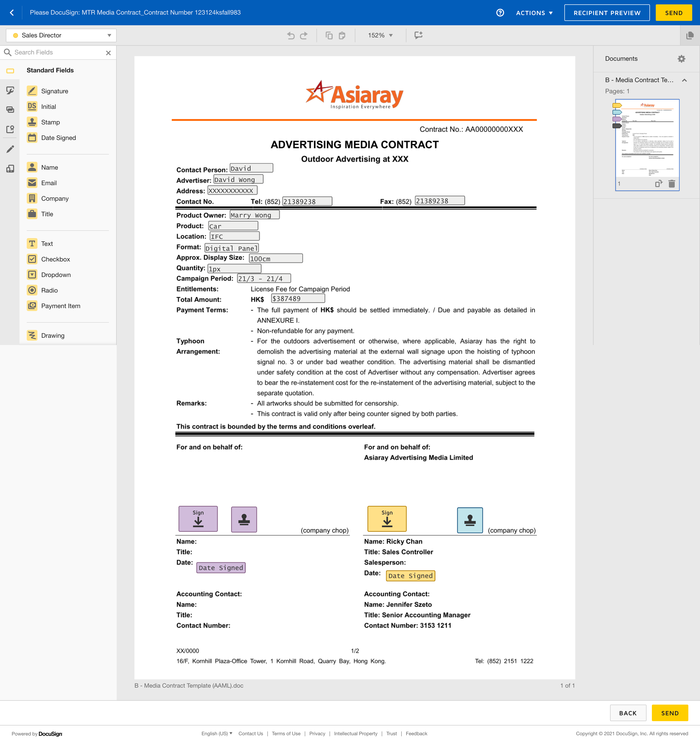Open the help question mark icon
Image resolution: width=700 pixels, height=743 pixels.
(x=500, y=13)
